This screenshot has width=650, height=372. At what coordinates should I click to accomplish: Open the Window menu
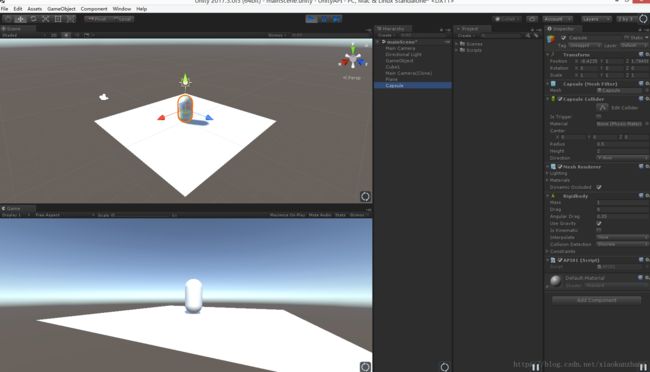tap(122, 9)
